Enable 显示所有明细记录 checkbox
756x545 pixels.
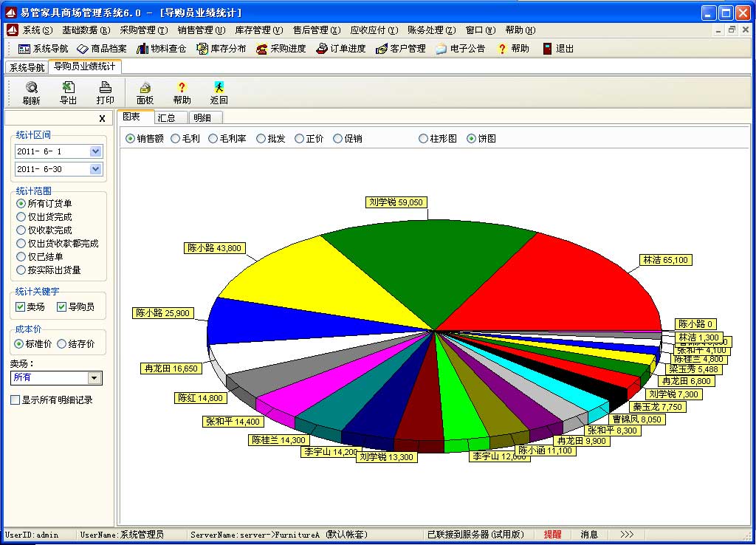(x=16, y=400)
